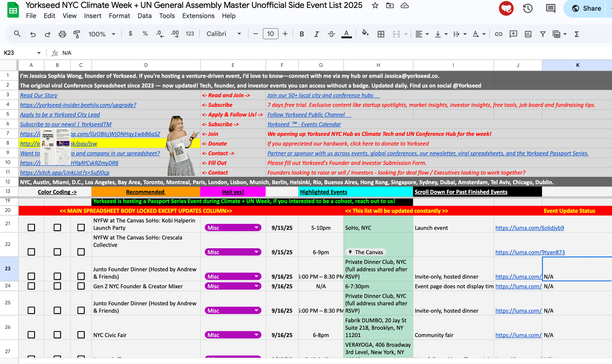612x364 pixels.
Task: Open vertical align dropdown
Action: (x=441, y=34)
